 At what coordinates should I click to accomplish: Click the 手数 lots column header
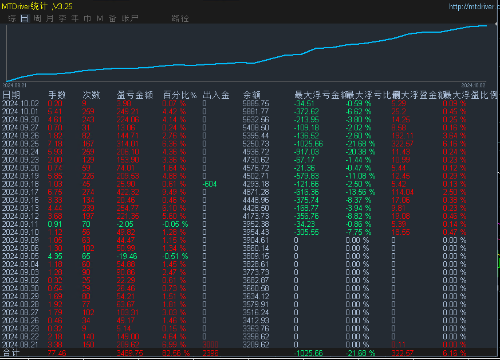(x=57, y=95)
